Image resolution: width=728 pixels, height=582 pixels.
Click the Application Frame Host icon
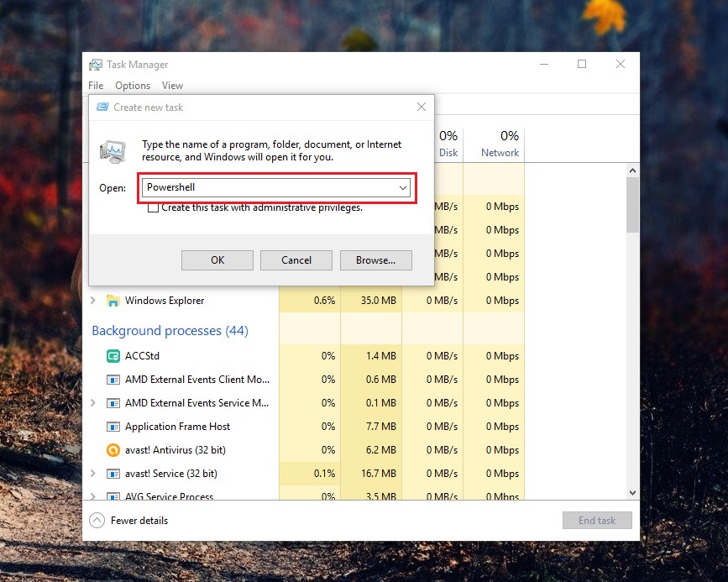click(113, 427)
